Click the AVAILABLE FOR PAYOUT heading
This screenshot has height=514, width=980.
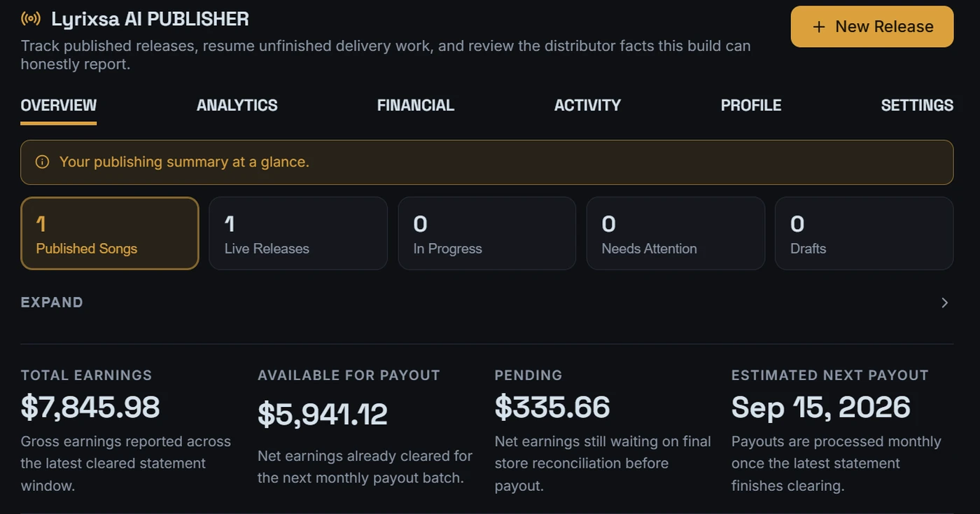pyautogui.click(x=349, y=375)
